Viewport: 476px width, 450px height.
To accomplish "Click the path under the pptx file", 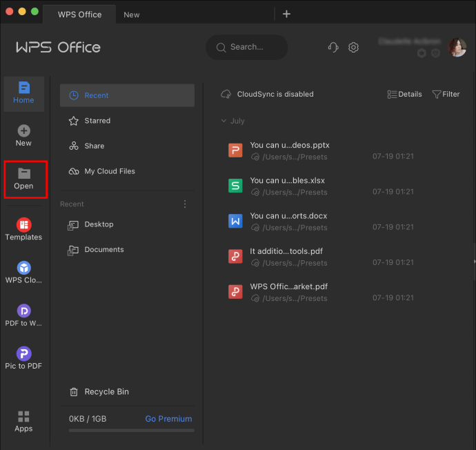I will pos(295,157).
